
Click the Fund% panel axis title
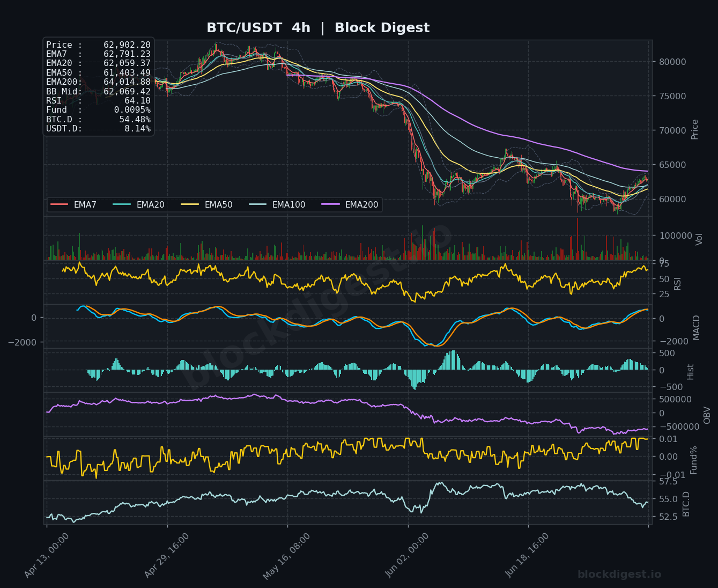click(x=693, y=460)
